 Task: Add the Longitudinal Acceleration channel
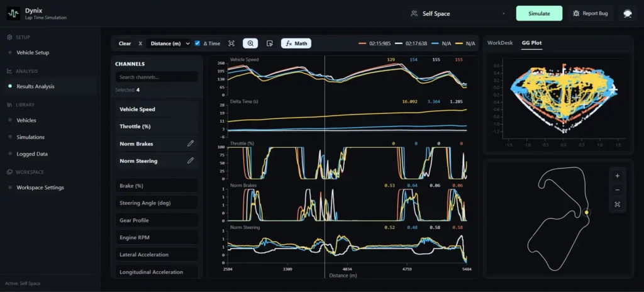[157, 272]
